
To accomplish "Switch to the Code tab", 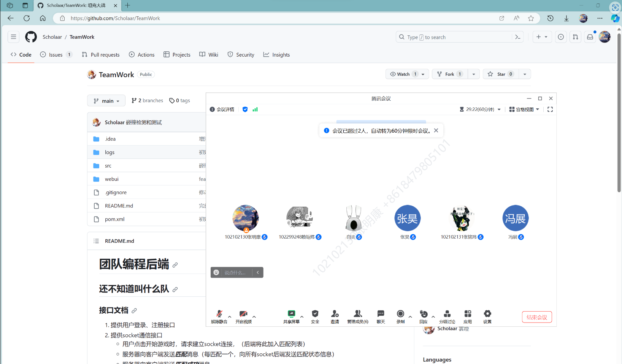I will 21,55.
